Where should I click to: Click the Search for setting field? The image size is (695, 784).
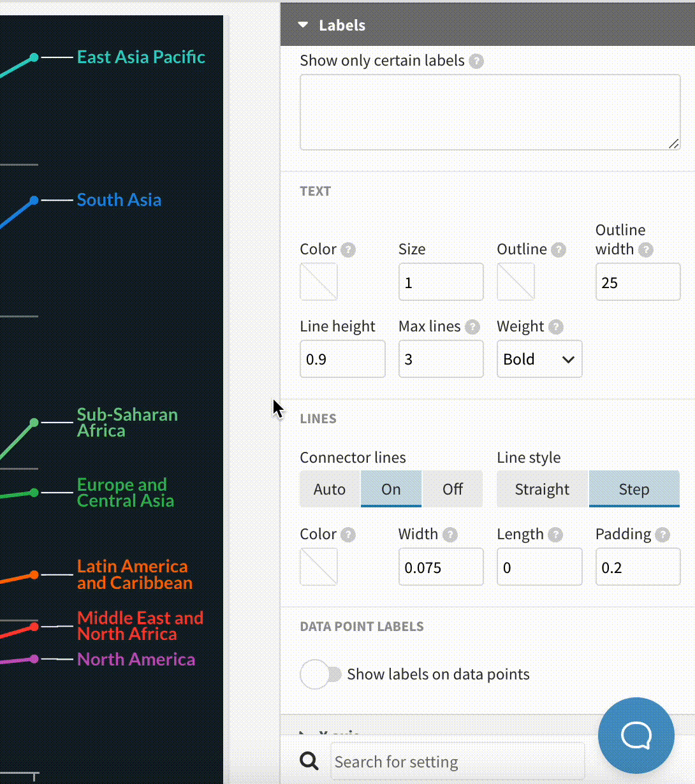pos(457,762)
